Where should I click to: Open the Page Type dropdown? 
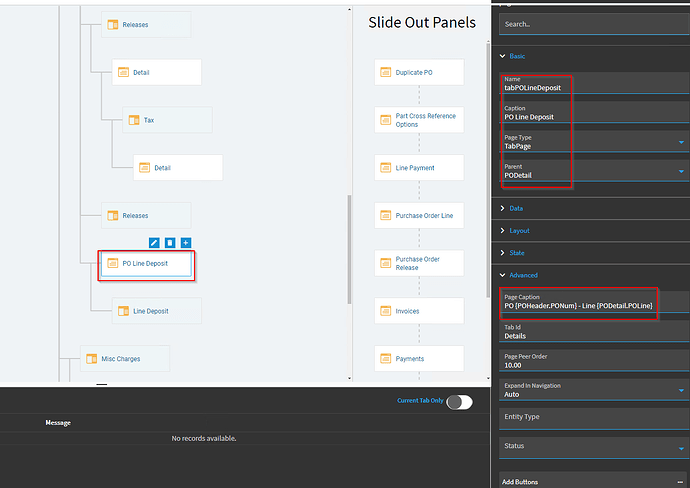pos(681,142)
